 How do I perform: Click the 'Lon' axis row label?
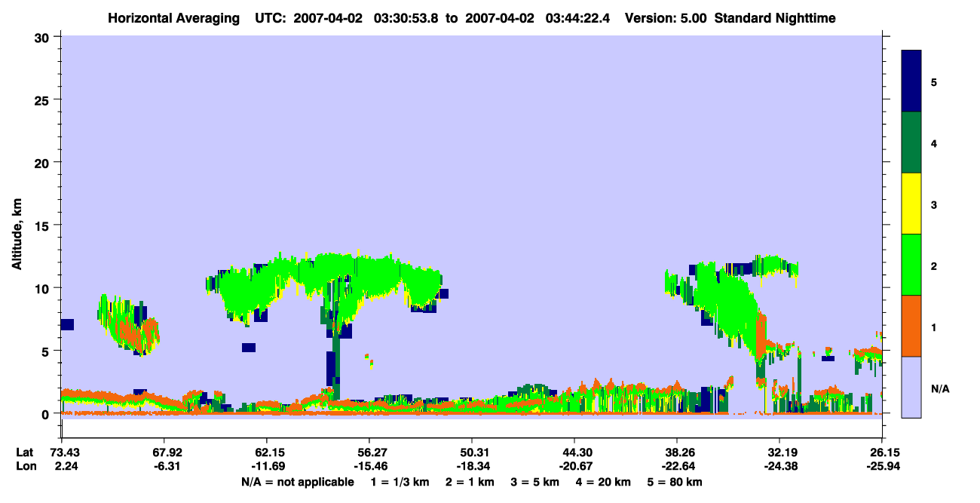coord(25,466)
